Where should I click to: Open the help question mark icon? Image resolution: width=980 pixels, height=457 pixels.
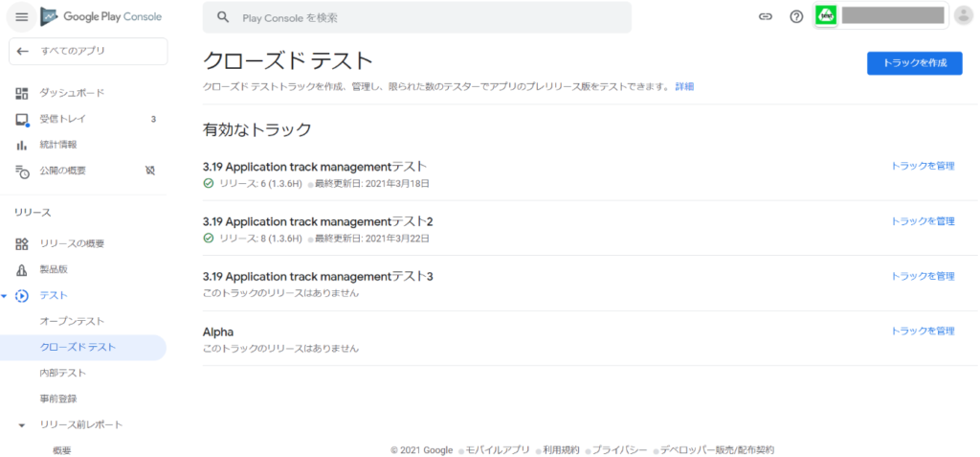(795, 17)
